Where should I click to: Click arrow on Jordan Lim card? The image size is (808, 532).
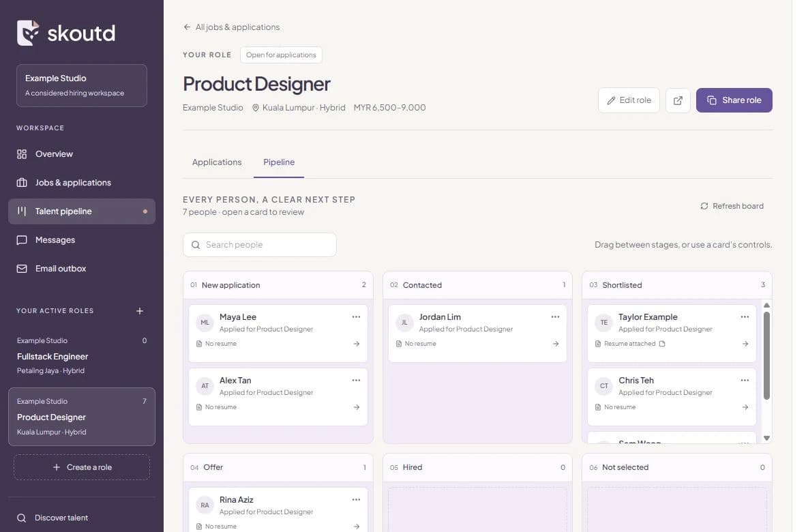pos(556,344)
